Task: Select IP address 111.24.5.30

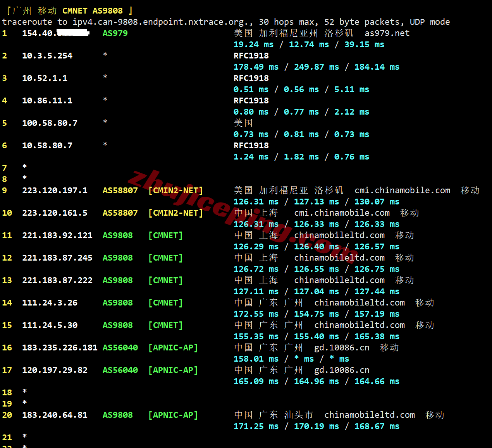Action: click(50, 325)
